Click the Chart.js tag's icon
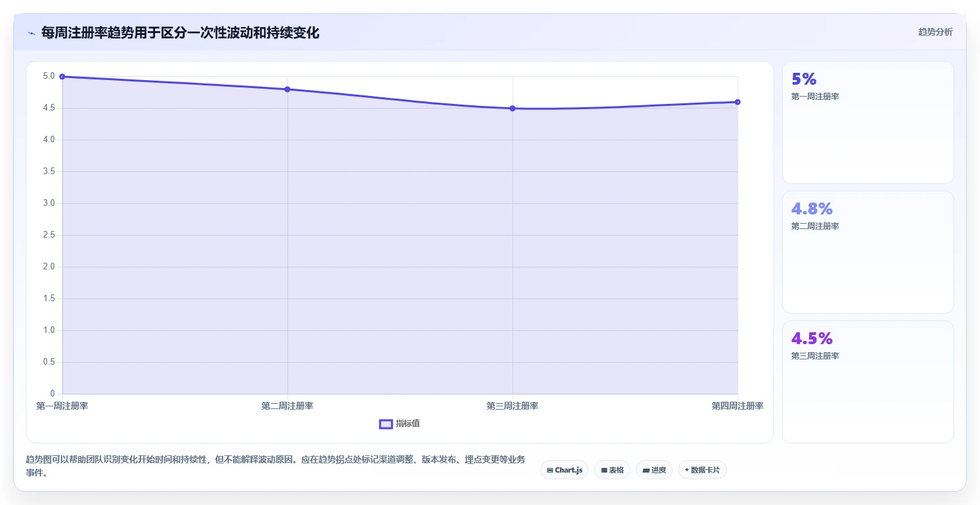The width and height of the screenshot is (980, 505). [550, 471]
